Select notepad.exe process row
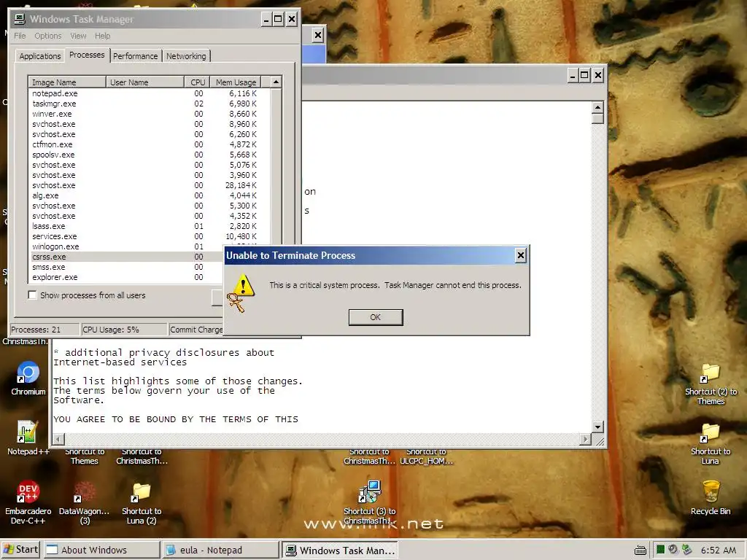The height and width of the screenshot is (560, 747). 149,93
